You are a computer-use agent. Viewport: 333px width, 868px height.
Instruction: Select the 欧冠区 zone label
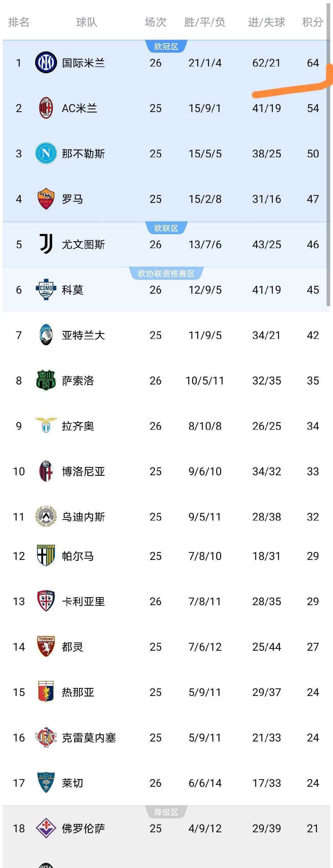166,46
